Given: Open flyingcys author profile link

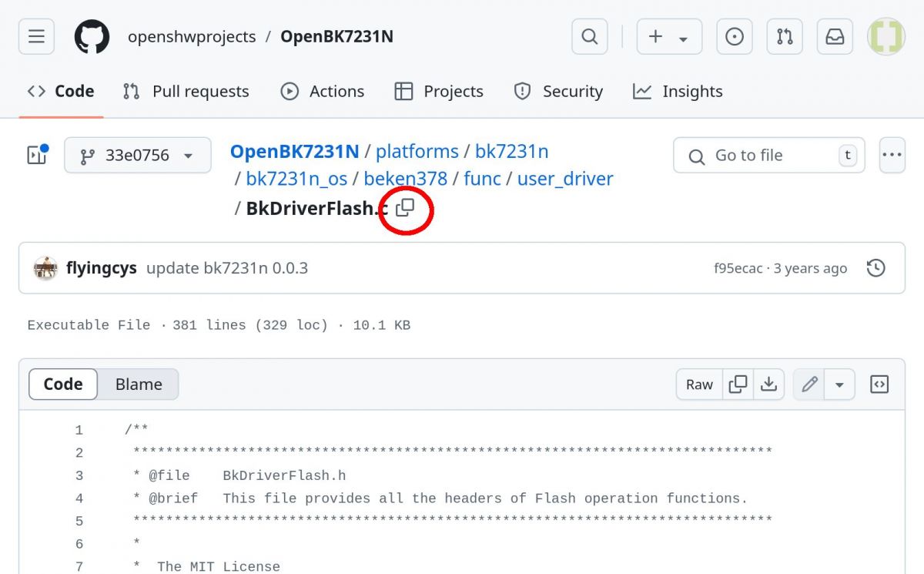Looking at the screenshot, I should 102,268.
